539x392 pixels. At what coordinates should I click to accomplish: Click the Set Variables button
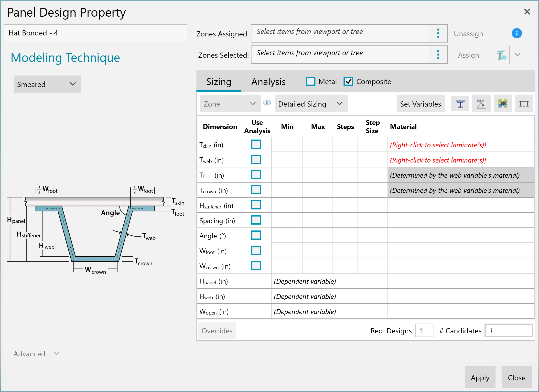pos(420,104)
